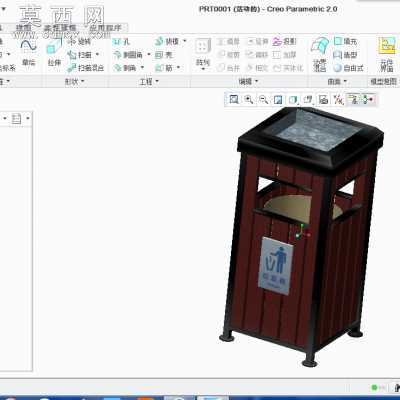Expand the Chamfer (倒角) dropdown arrow
This screenshot has height=400, width=400.
[x=142, y=68]
